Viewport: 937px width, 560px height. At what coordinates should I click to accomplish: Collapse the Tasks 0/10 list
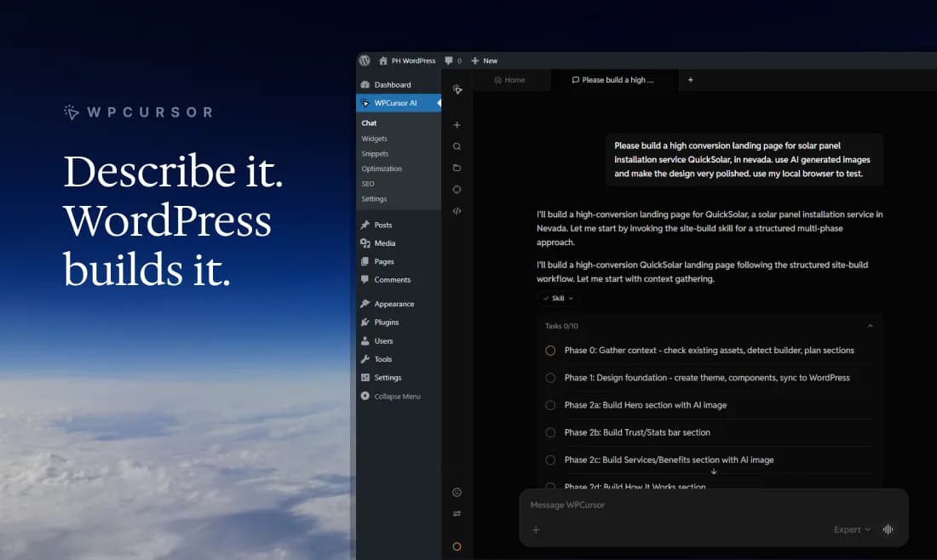point(870,325)
